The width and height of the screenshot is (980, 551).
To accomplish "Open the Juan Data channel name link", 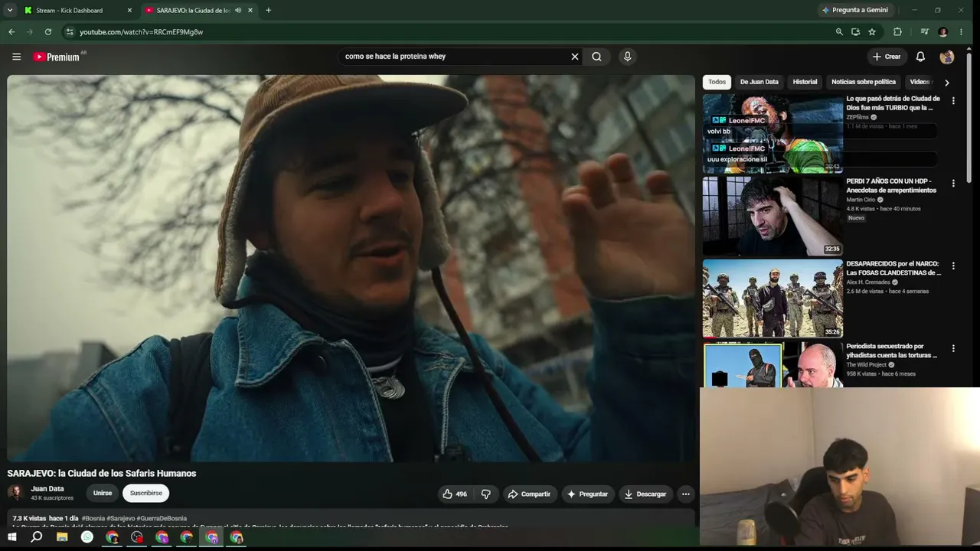I will click(47, 489).
